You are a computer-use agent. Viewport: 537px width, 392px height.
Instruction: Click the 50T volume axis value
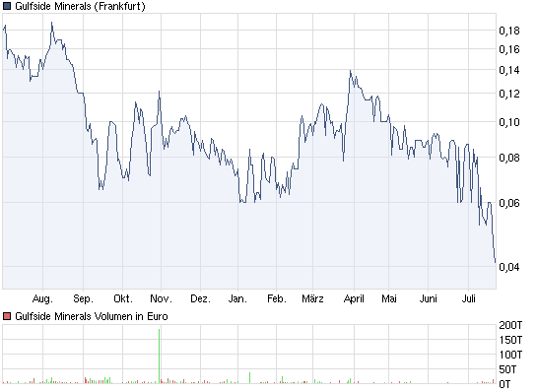click(x=507, y=369)
